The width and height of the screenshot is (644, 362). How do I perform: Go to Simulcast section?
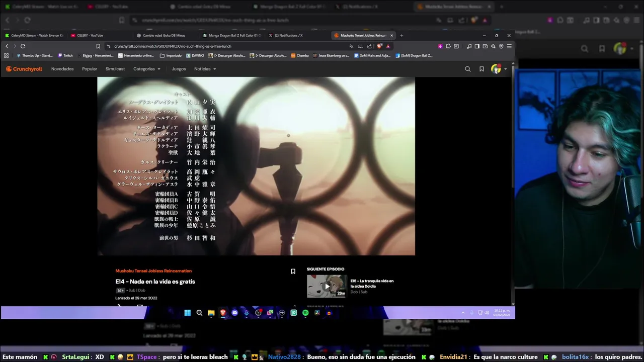tap(115, 69)
